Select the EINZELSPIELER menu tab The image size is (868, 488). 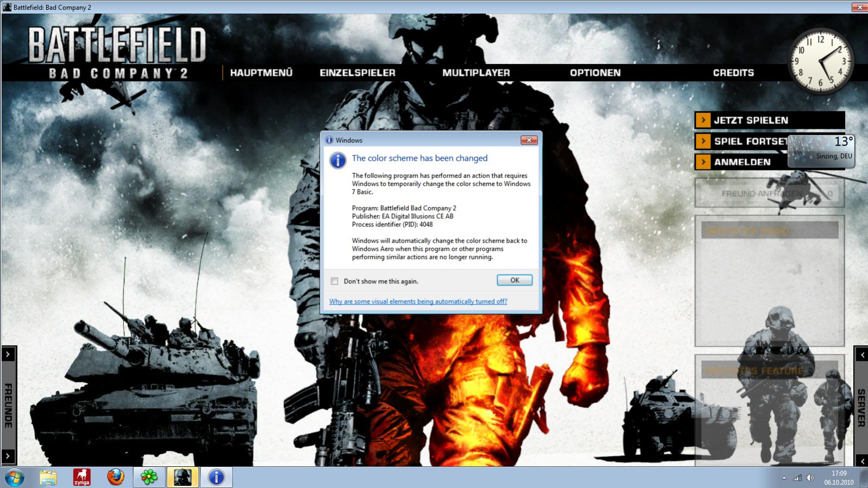click(357, 73)
